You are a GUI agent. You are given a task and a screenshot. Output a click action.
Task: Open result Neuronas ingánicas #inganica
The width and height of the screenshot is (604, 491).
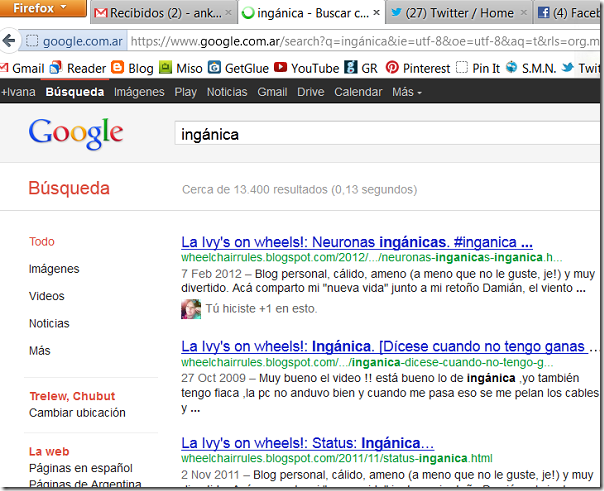357,242
